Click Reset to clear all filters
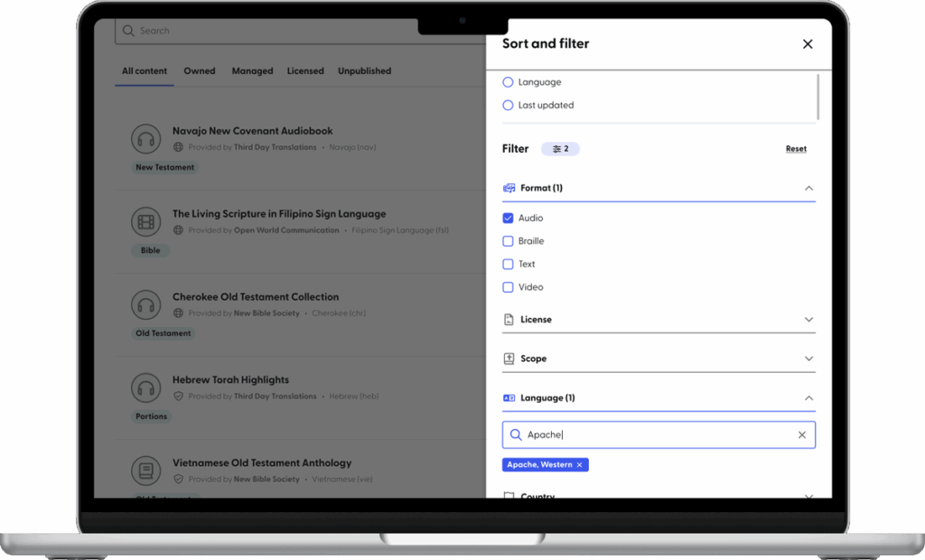 [796, 148]
